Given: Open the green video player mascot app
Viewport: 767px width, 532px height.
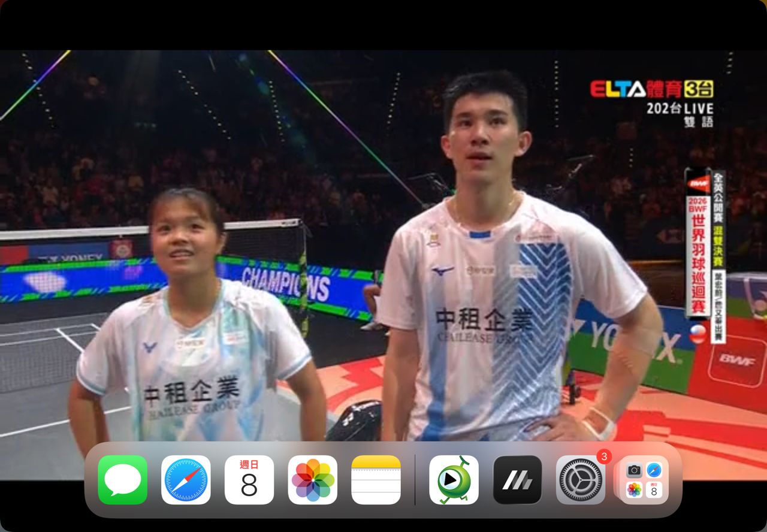Looking at the screenshot, I should [454, 480].
